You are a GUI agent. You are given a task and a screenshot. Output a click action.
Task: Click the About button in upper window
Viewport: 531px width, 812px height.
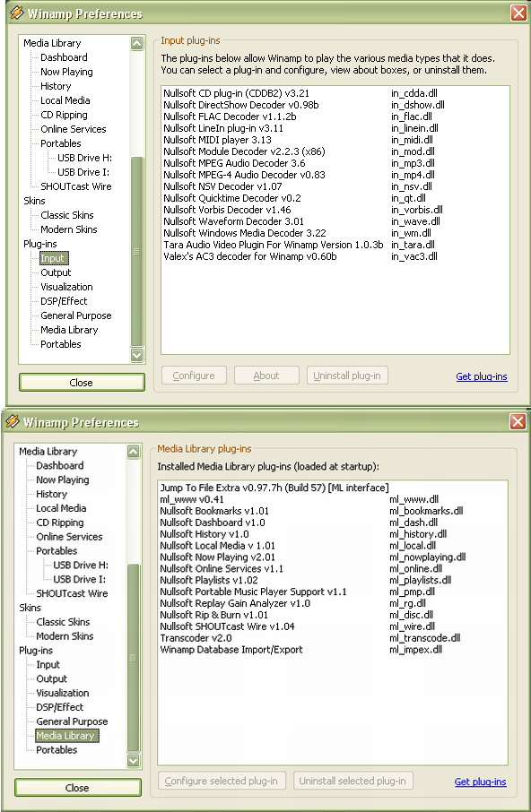coord(266,376)
